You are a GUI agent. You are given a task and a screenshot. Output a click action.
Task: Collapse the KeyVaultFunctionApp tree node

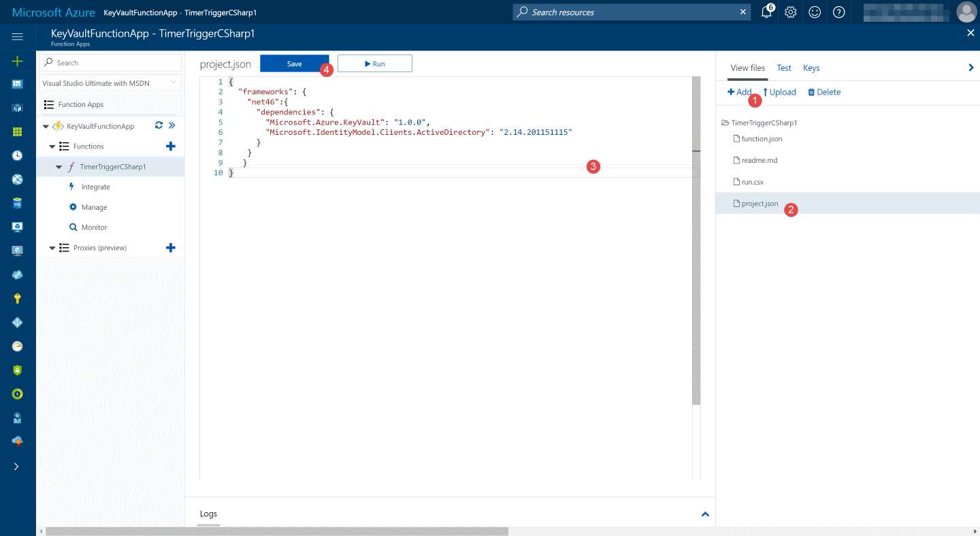click(46, 127)
